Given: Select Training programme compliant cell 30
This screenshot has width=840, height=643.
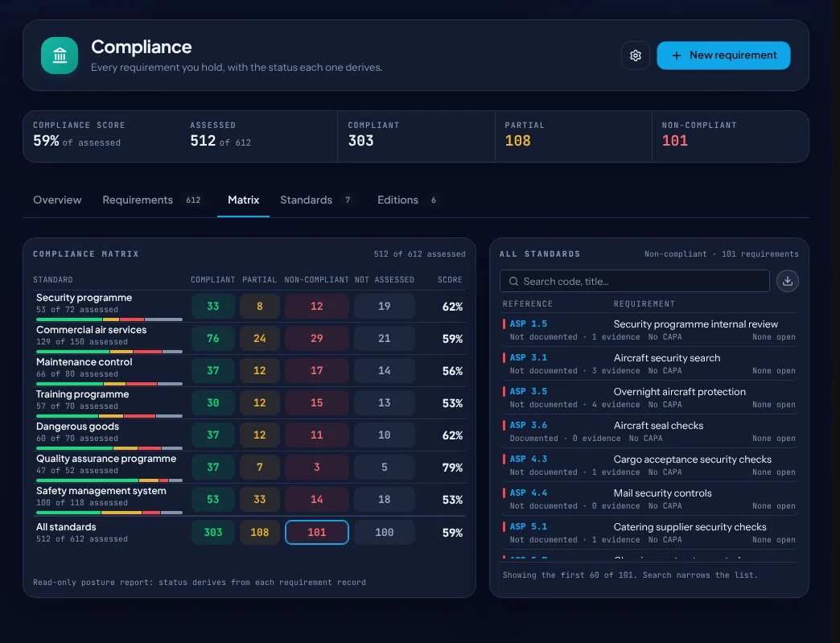Looking at the screenshot, I should tap(212, 402).
